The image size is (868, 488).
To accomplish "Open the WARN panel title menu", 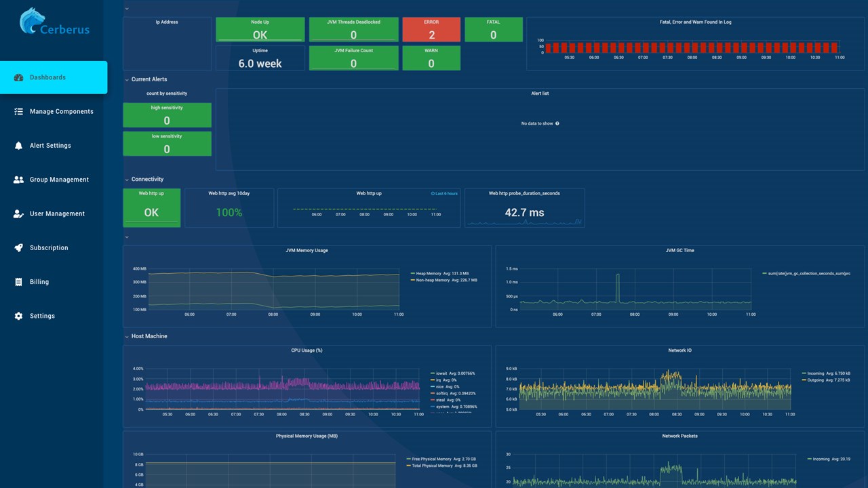I will point(431,51).
